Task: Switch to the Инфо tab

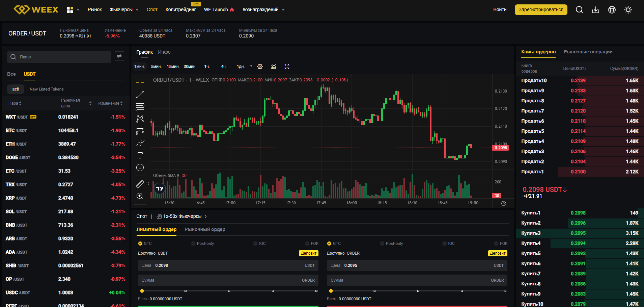Action: point(164,52)
